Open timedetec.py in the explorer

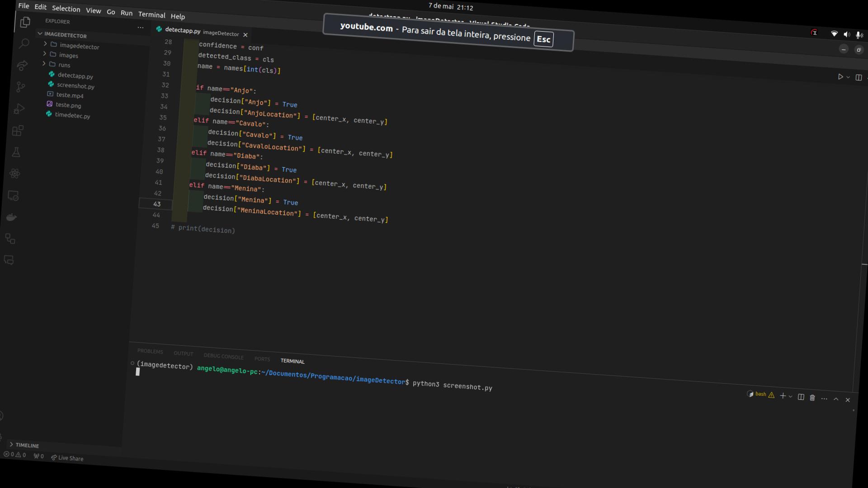click(72, 115)
